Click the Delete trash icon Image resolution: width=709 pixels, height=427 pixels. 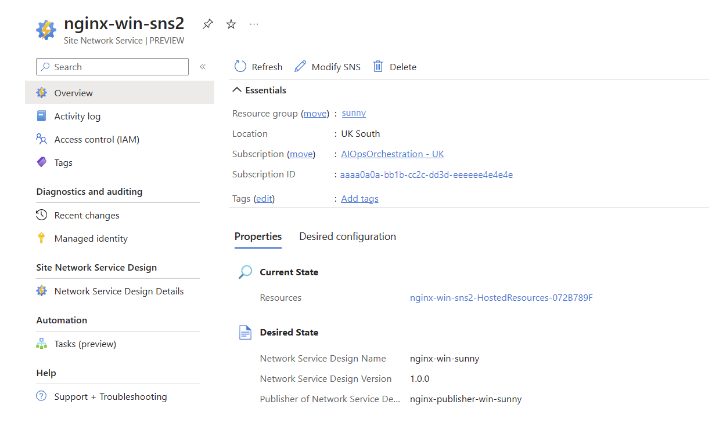tap(378, 66)
